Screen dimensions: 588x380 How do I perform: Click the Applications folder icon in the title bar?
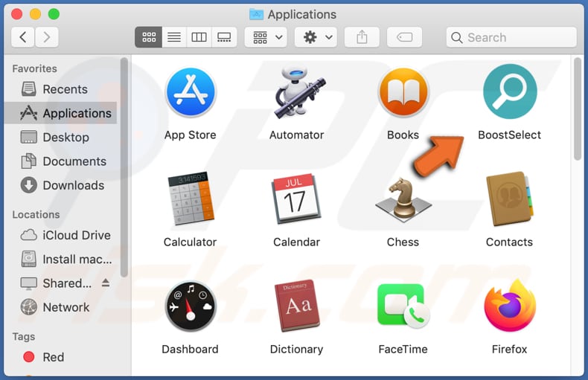[x=257, y=14]
